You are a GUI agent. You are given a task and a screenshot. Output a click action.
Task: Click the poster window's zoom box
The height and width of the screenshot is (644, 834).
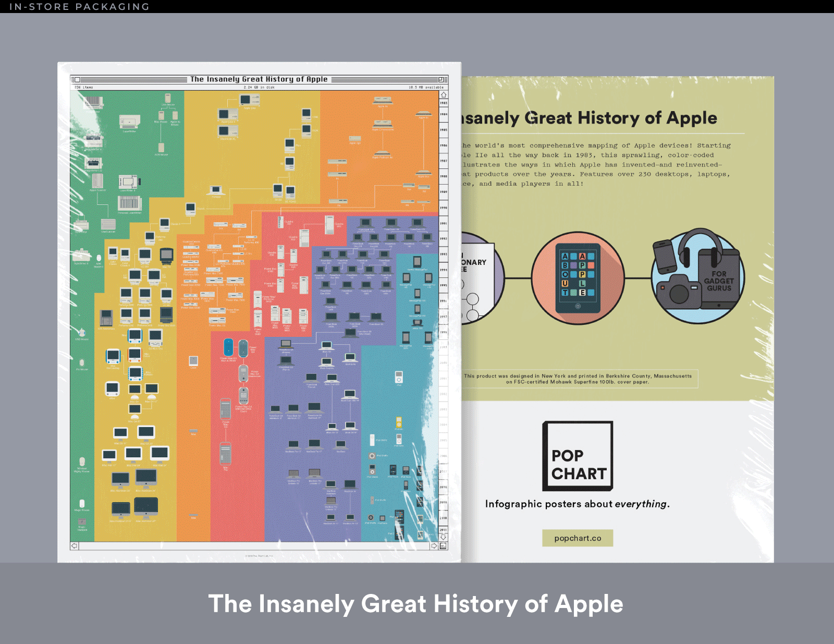tap(441, 80)
